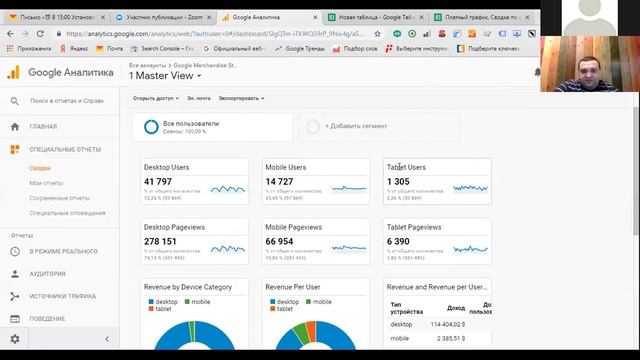Screen dimensions: 640x360
Task: Click tablet legend swatch in Revenue by Device Category
Action: point(151,309)
